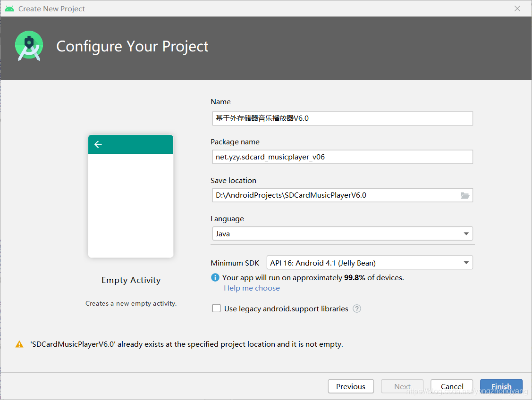Click the warning triangle icon
This screenshot has height=400, width=532.
coord(19,344)
